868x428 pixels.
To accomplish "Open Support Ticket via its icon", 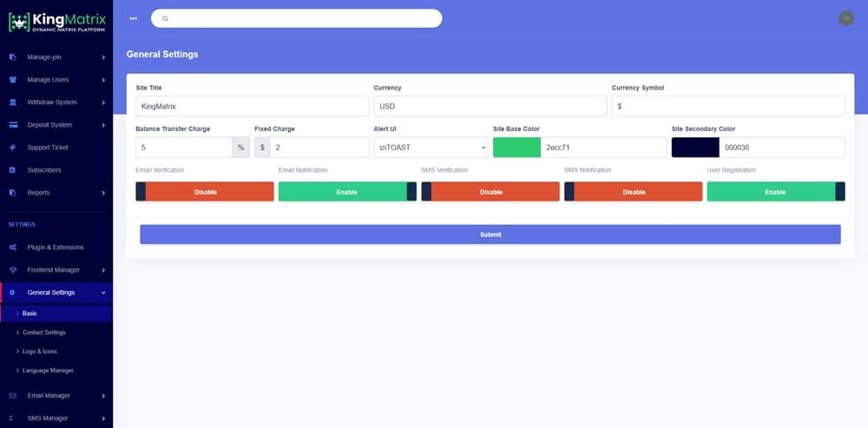I will point(12,148).
